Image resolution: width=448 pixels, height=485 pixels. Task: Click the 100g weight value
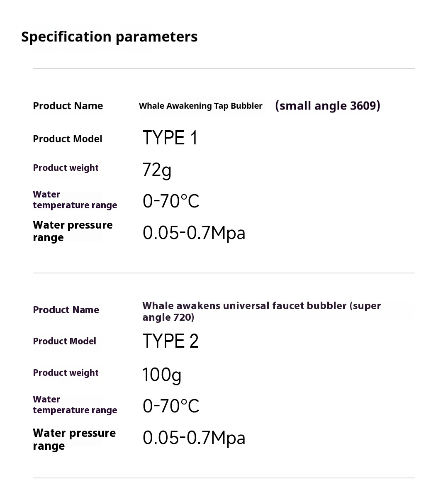click(x=162, y=375)
